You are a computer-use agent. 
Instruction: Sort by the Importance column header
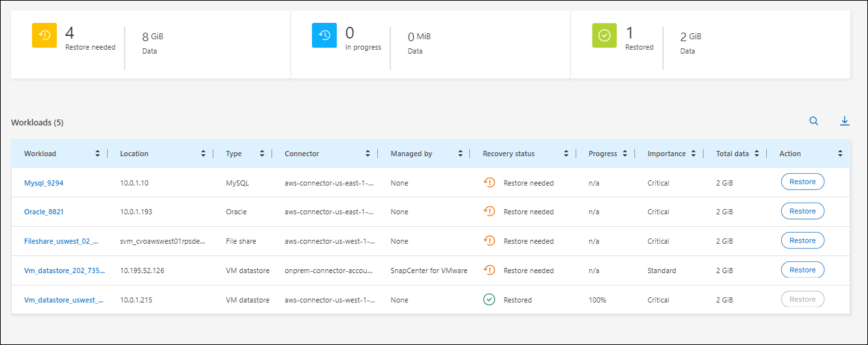click(694, 154)
